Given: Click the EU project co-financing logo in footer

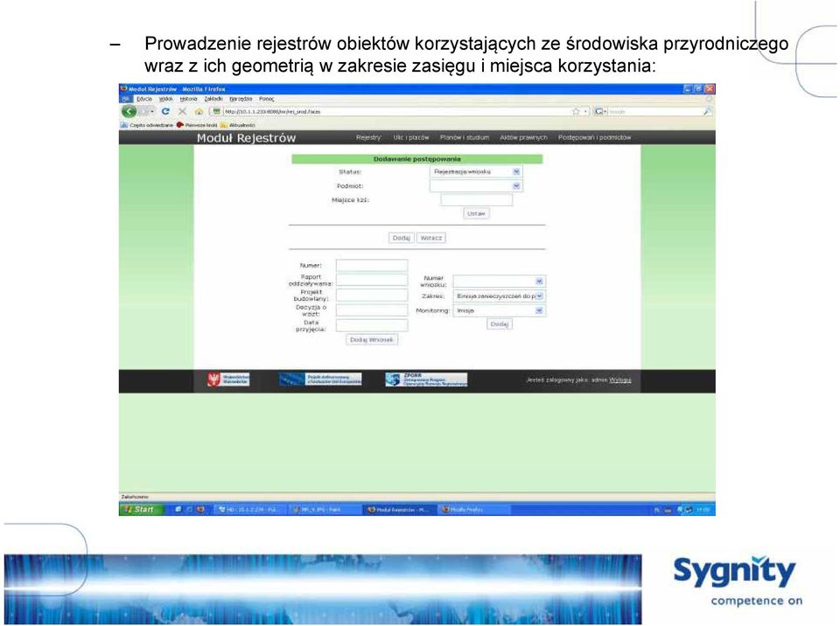Looking at the screenshot, I should pos(320,379).
